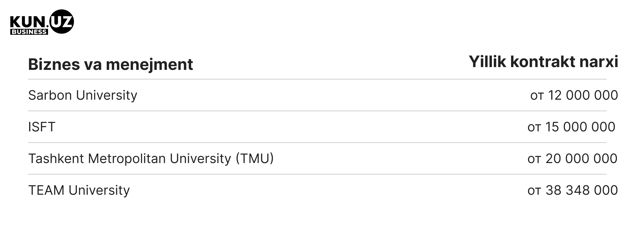The image size is (644, 232).
Task: Click the divider line below ISFT row
Action: [317, 143]
